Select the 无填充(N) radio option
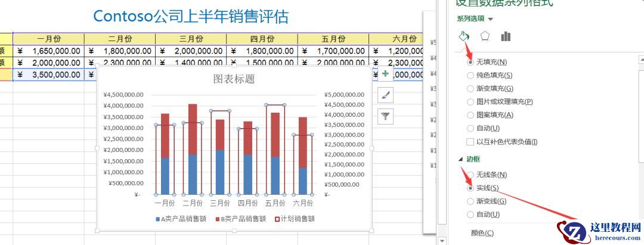 point(470,62)
